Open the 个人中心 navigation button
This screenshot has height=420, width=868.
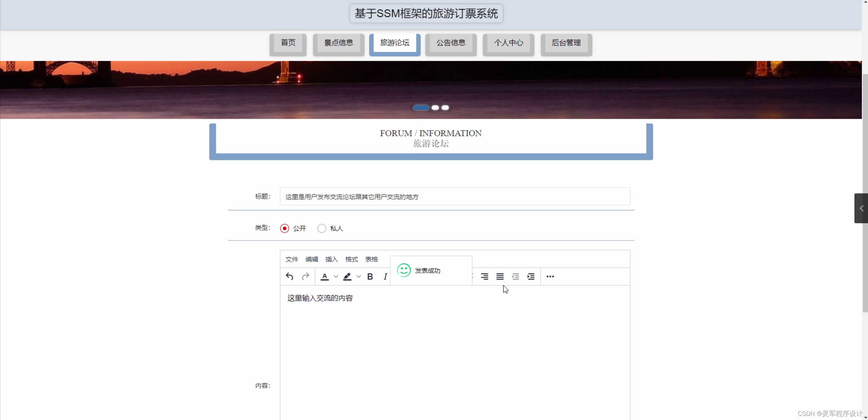[x=508, y=43]
